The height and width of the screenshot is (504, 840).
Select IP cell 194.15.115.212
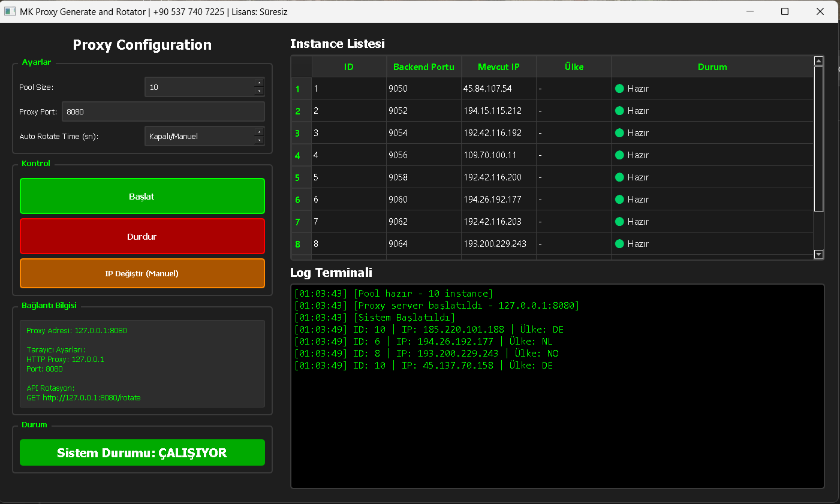tap(499, 111)
